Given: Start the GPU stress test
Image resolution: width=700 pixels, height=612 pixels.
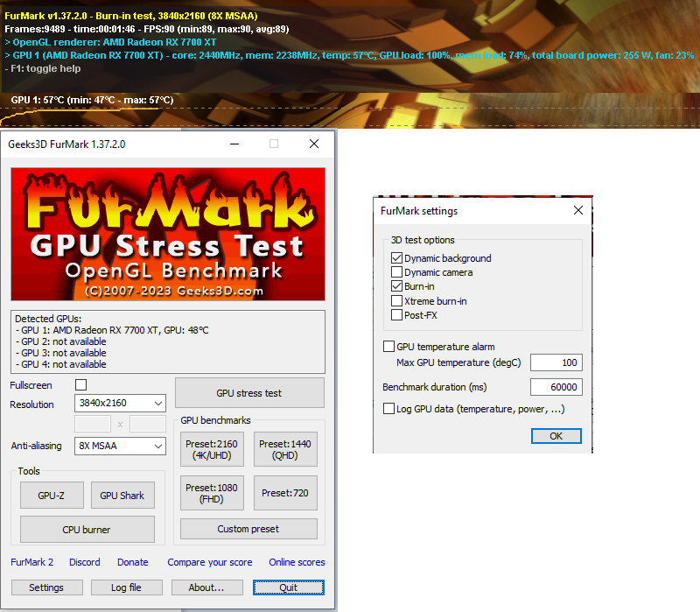Looking at the screenshot, I should [249, 393].
